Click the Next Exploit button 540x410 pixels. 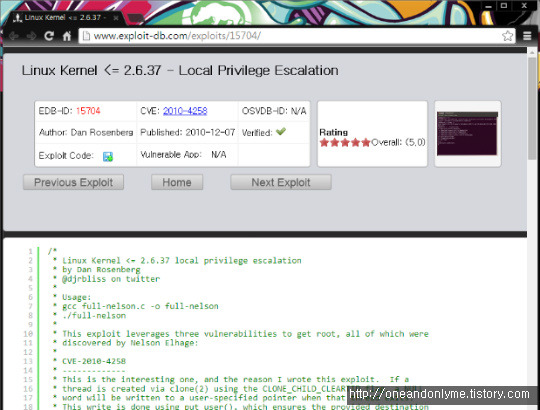[x=281, y=182]
